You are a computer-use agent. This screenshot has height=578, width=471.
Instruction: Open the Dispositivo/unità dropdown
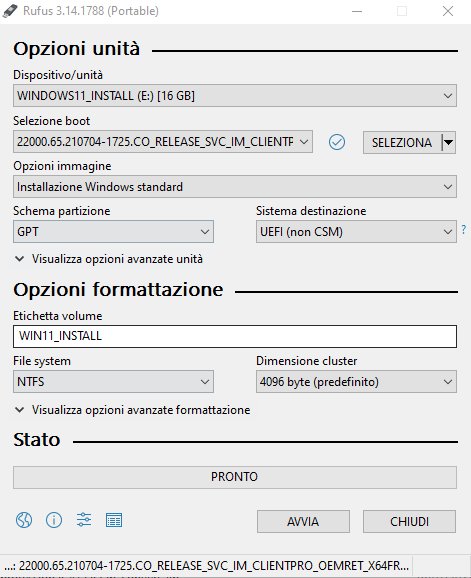pyautogui.click(x=235, y=96)
